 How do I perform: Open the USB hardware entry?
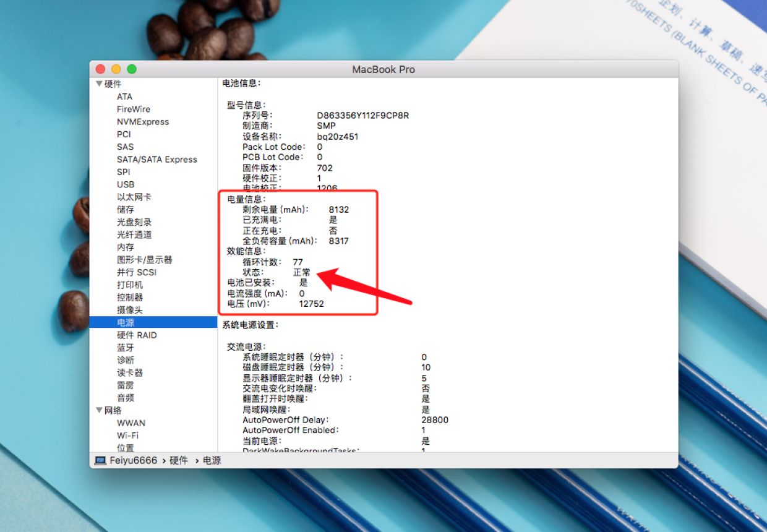tap(126, 184)
